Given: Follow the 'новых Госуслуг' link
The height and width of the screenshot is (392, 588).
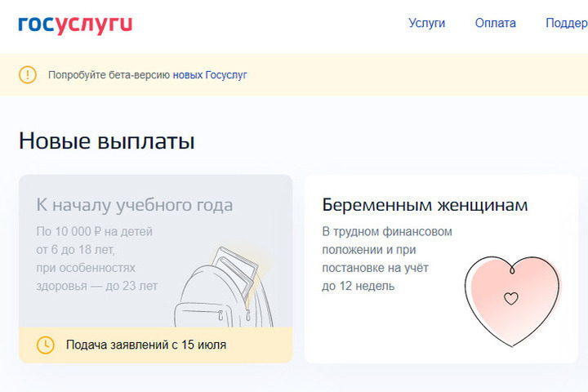Looking at the screenshot, I should [210, 75].
